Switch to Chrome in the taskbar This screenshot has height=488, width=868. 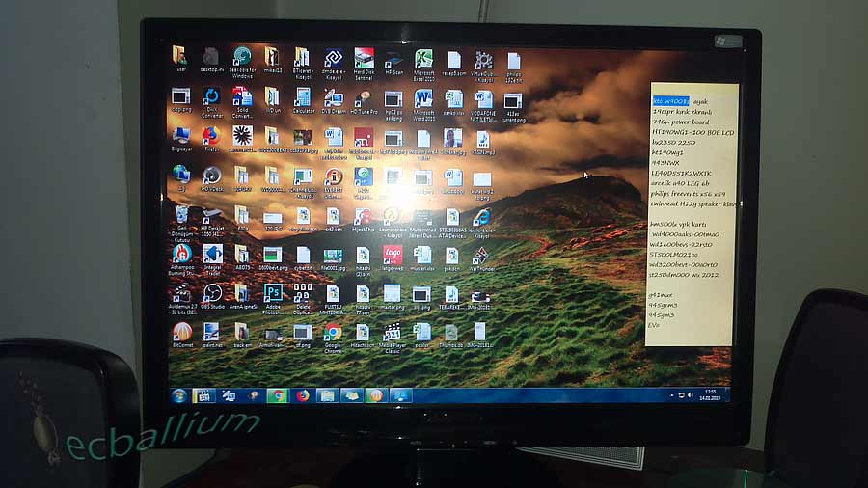click(278, 395)
